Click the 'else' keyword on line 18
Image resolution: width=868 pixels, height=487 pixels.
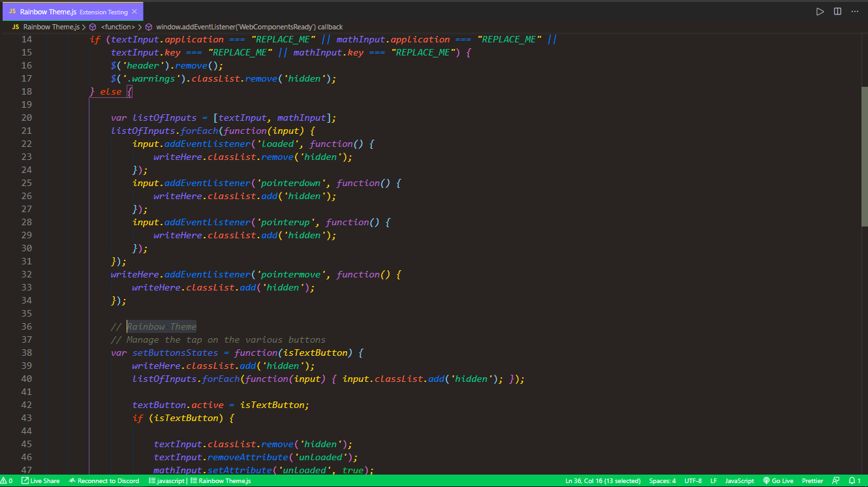coord(111,91)
